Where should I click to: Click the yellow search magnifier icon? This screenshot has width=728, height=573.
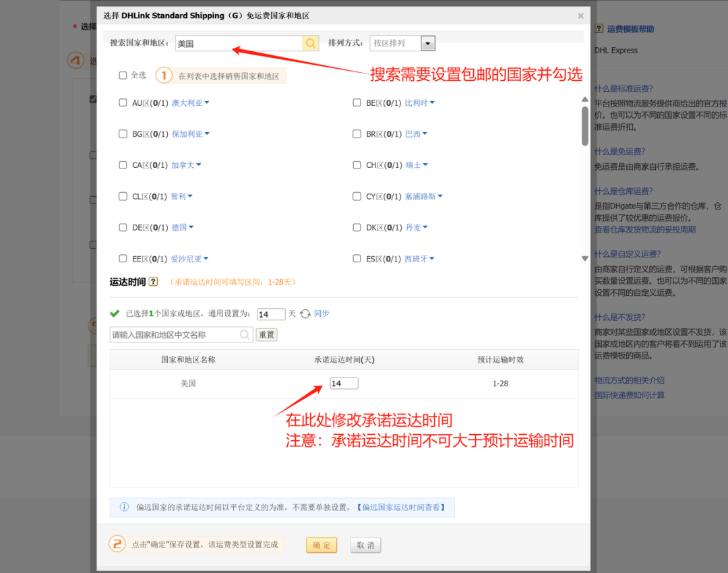(x=310, y=42)
